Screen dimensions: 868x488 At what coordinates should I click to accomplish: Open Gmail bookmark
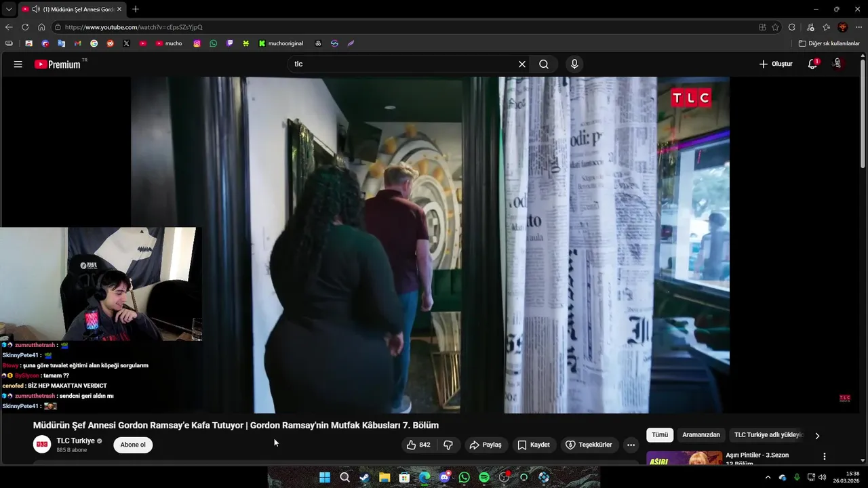(77, 43)
